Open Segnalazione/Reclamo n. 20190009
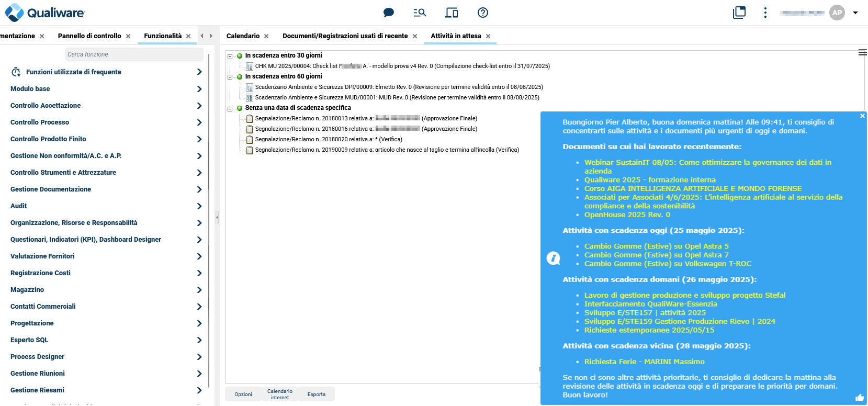The width and height of the screenshot is (868, 406). [387, 150]
